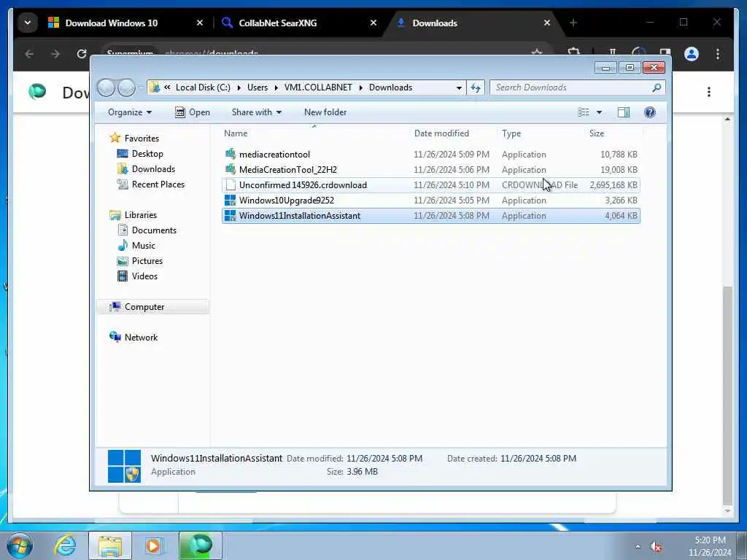Click the Windows10Upgrade9252 file name
Image resolution: width=747 pixels, height=560 pixels.
point(286,201)
